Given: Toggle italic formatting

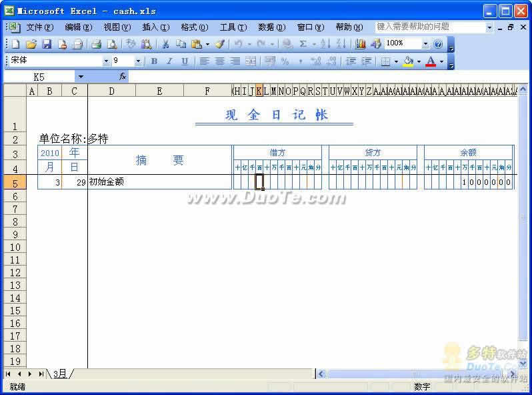Looking at the screenshot, I should (x=169, y=61).
